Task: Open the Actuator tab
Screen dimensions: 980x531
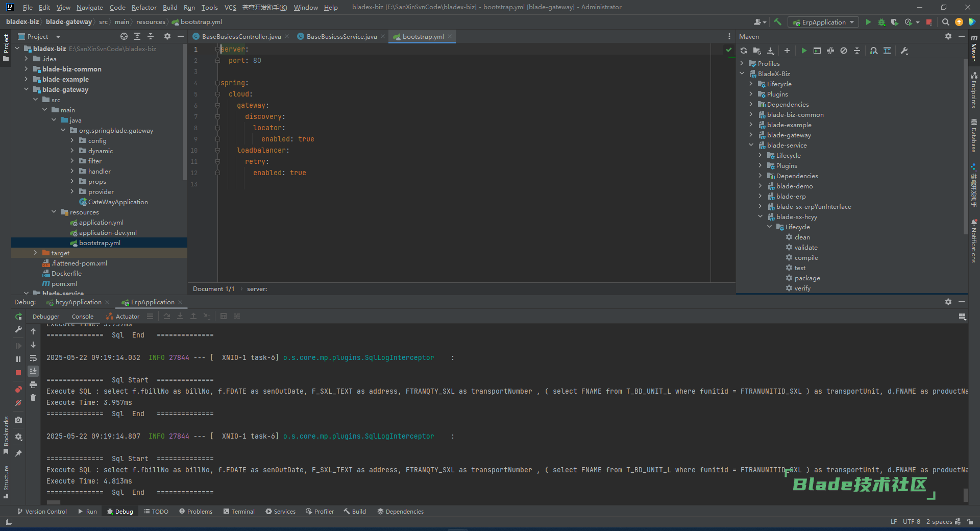Action: (123, 317)
